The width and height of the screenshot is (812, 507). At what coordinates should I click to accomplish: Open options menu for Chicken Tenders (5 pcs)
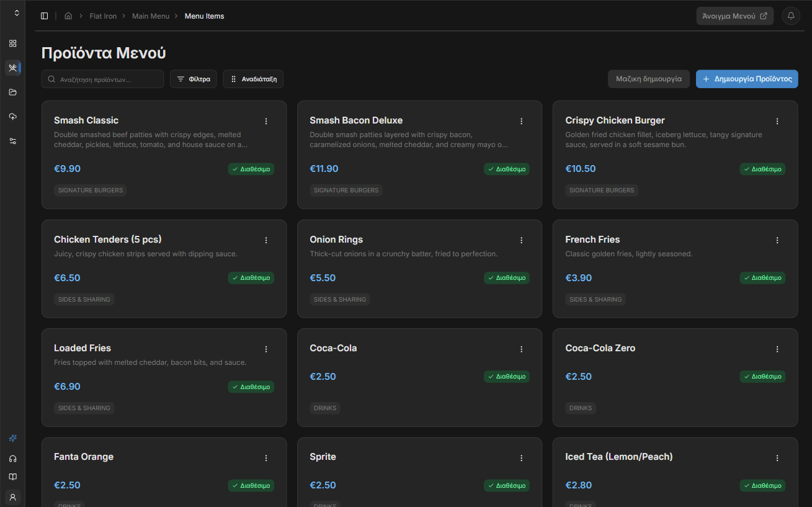click(x=266, y=240)
